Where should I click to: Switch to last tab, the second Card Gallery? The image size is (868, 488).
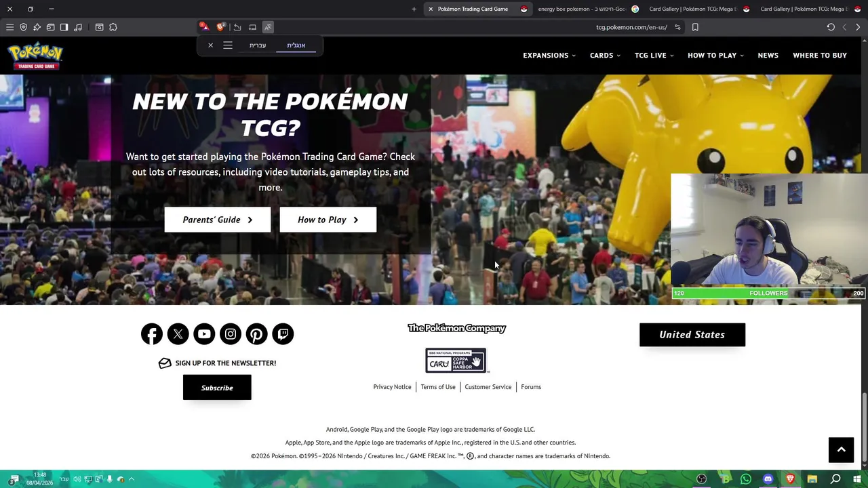point(810,9)
